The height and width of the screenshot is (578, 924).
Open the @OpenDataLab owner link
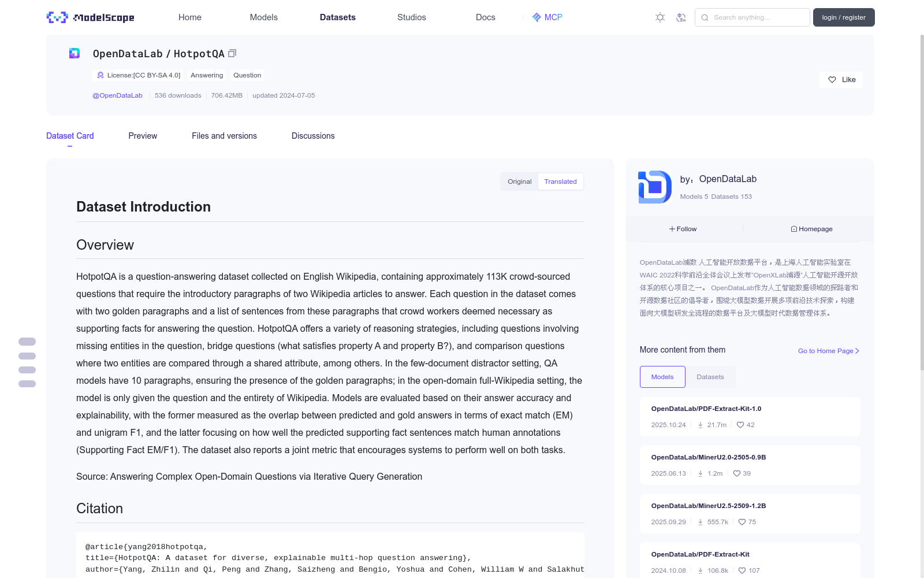coord(117,95)
